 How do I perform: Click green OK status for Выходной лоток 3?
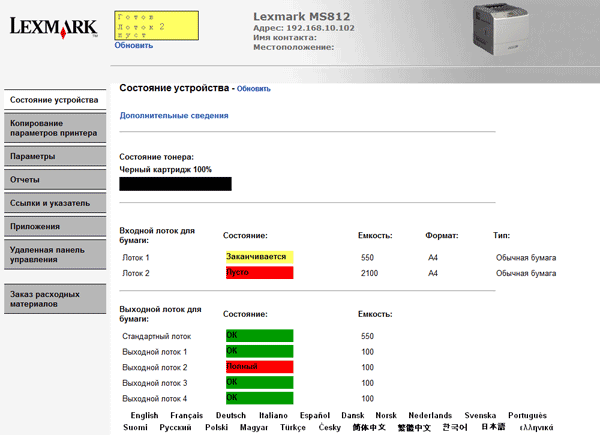[259, 382]
